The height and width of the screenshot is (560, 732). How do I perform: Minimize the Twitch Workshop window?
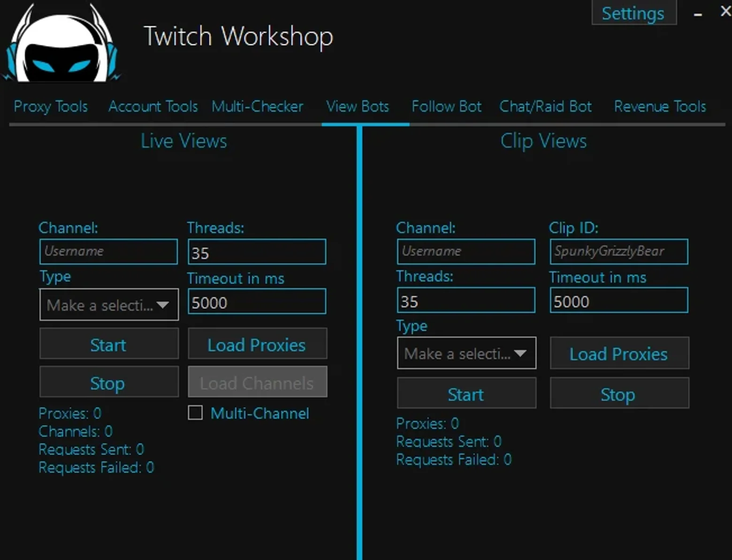[698, 15]
